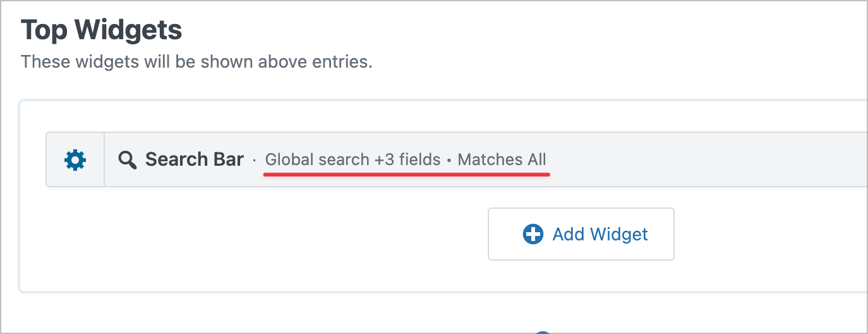Select the Search Bar widget title

pos(194,159)
